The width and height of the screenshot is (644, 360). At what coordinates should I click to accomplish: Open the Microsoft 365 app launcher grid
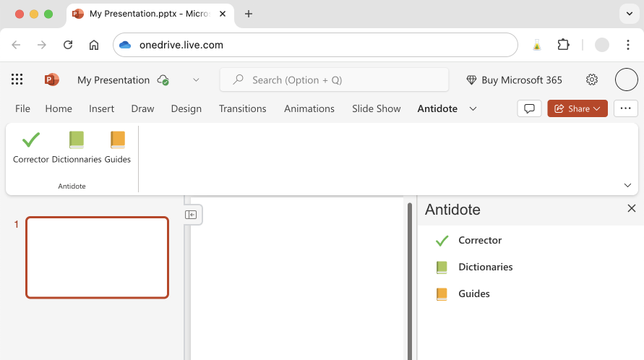(x=17, y=80)
